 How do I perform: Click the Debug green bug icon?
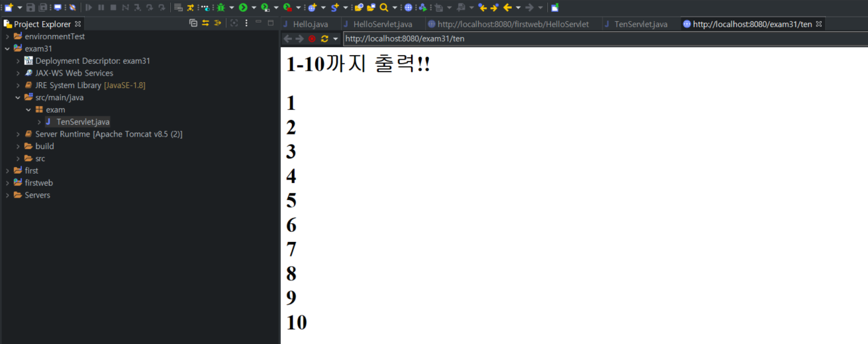(220, 7)
